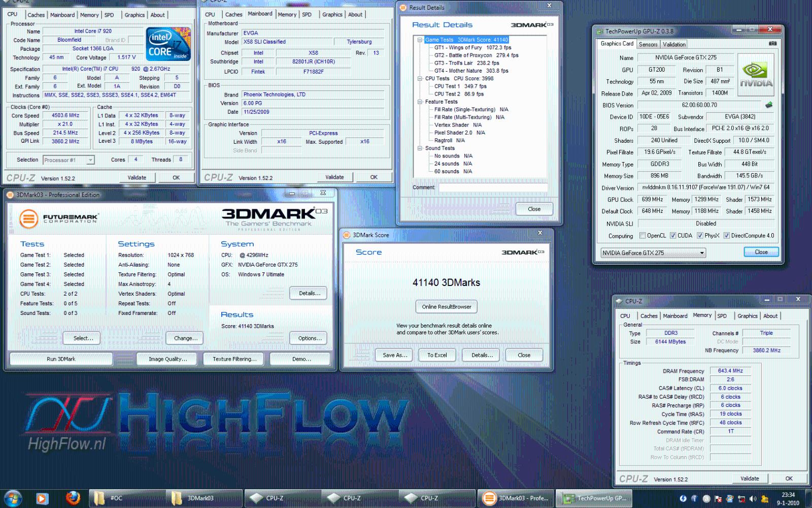Click the Details... button under System in 3DMark03
The image size is (812, 508).
point(309,293)
